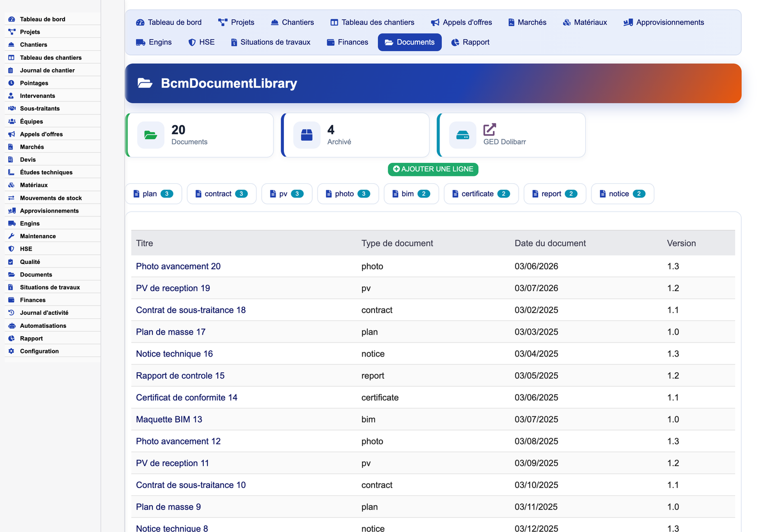Click the folder icon beside BcmDocumentLibrary title
757x532 pixels.
pyautogui.click(x=145, y=83)
